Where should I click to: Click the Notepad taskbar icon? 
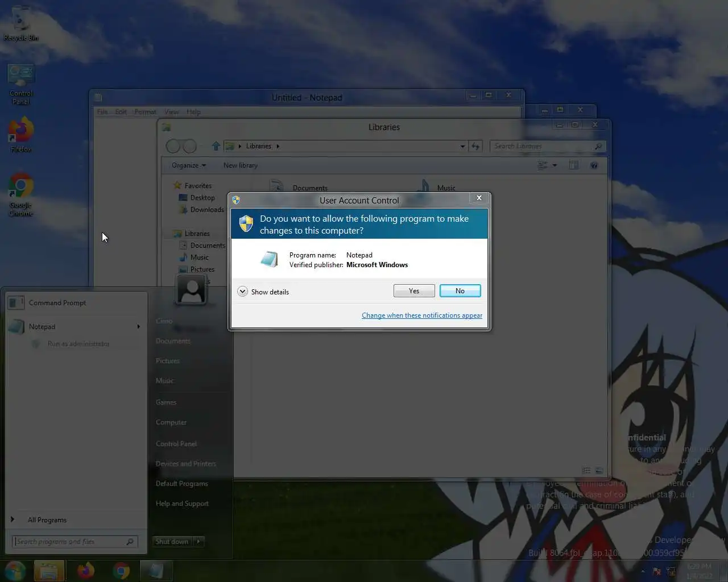(x=155, y=571)
